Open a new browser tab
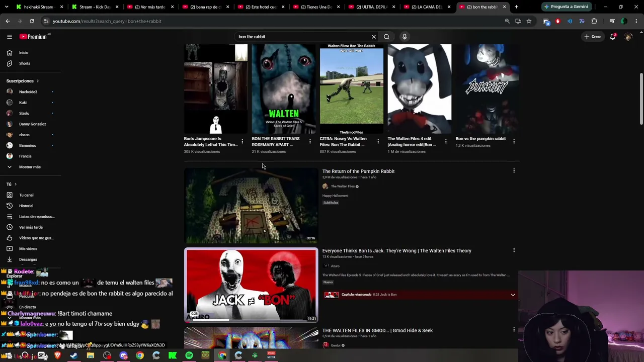Image resolution: width=644 pixels, height=362 pixels. pos(516,7)
